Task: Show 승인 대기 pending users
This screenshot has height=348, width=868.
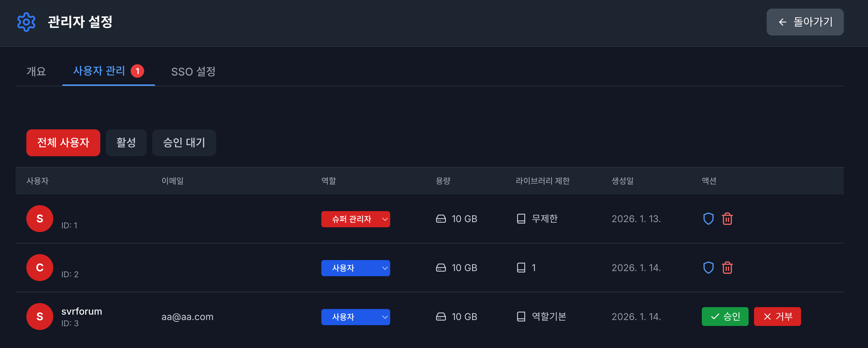Action: tap(184, 143)
